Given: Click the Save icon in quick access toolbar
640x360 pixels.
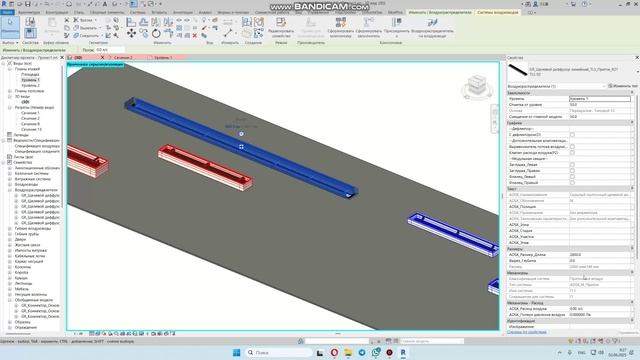Looking at the screenshot, I should point(28,4).
